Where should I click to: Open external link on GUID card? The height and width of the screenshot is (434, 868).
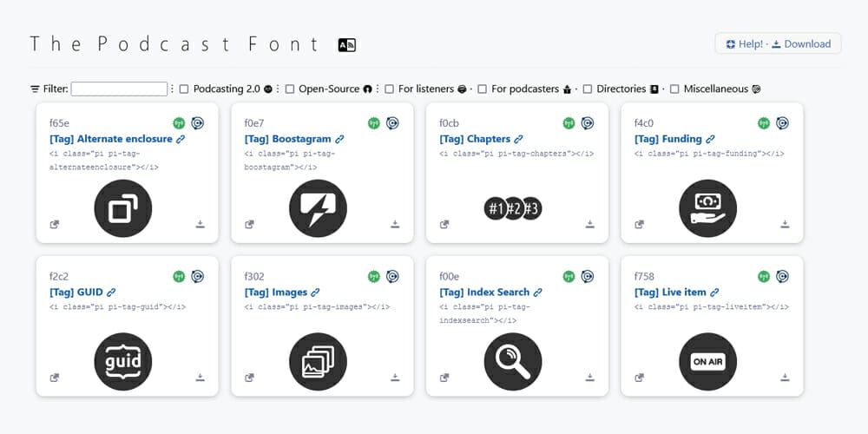click(x=54, y=378)
